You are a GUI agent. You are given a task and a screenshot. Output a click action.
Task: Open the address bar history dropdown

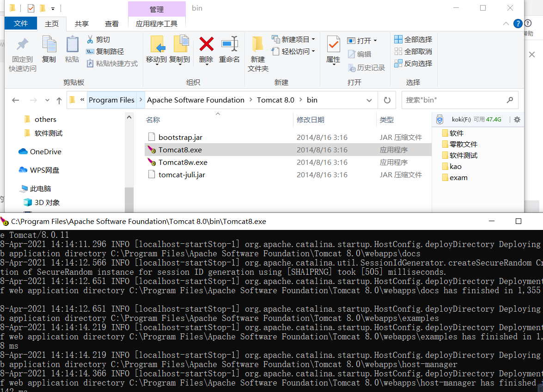click(369, 100)
